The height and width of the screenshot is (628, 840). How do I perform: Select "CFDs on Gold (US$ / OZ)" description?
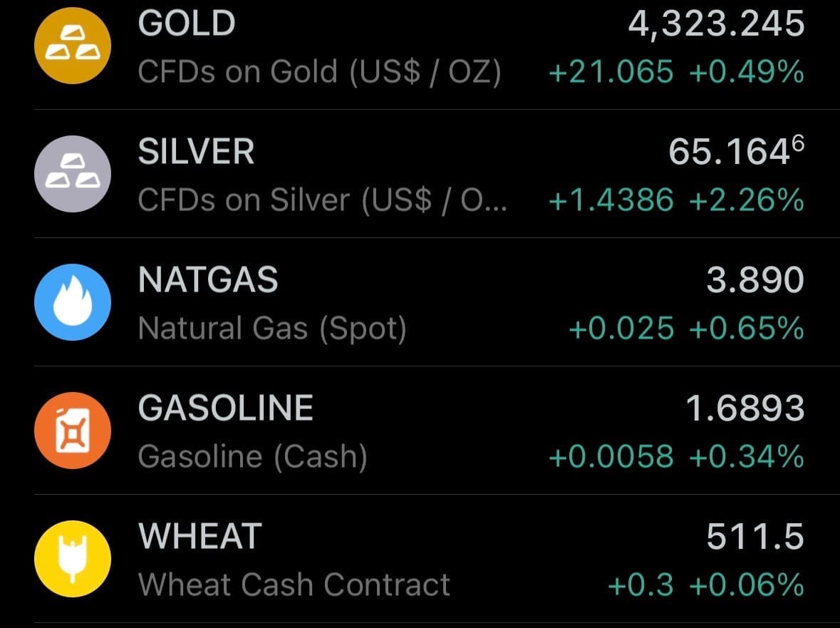[x=320, y=72]
